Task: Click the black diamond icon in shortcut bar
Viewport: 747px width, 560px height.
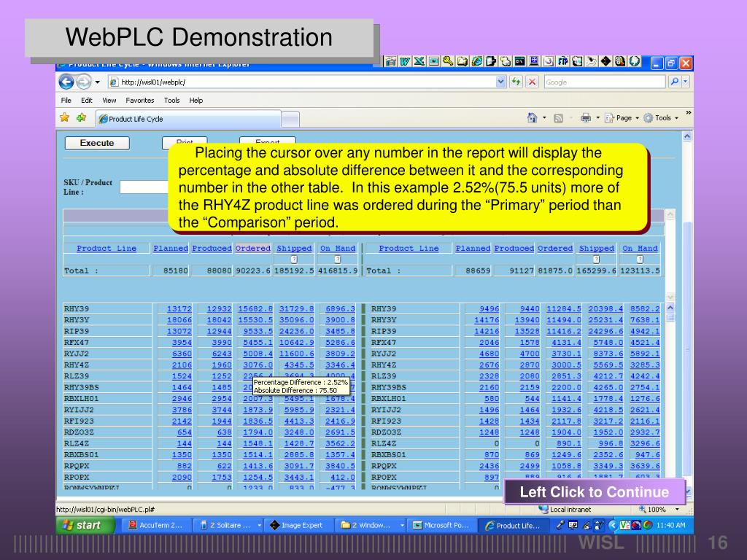Action: (605, 61)
